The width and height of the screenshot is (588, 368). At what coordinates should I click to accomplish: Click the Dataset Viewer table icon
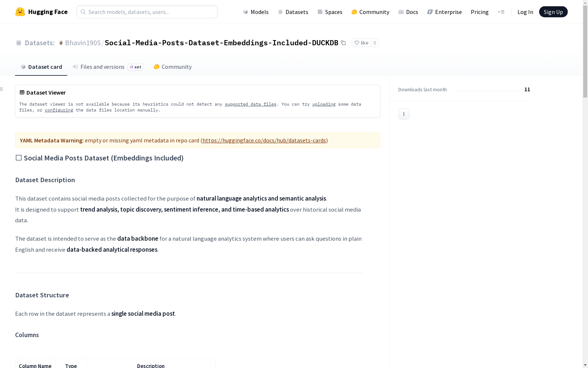pos(22,92)
